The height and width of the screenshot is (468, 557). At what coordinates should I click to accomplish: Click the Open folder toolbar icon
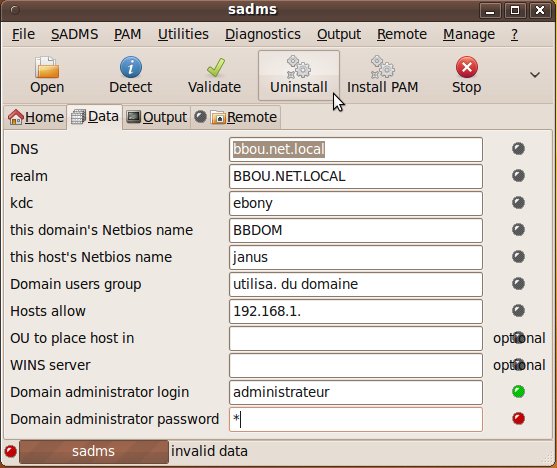tap(47, 67)
